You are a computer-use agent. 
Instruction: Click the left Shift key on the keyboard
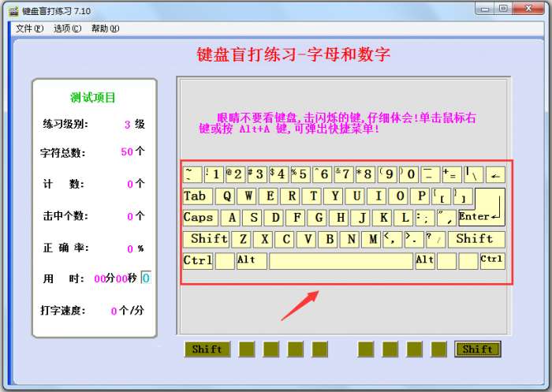(206, 240)
